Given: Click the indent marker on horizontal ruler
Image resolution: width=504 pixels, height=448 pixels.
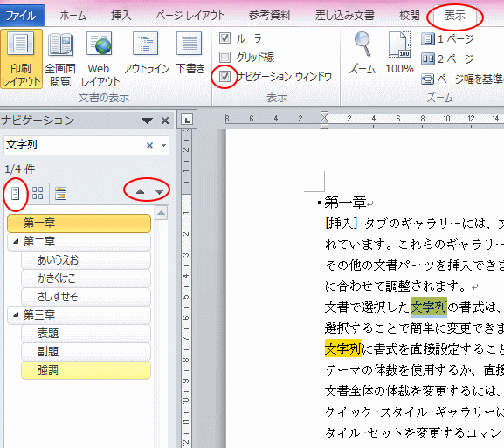Looking at the screenshot, I should 324,121.
